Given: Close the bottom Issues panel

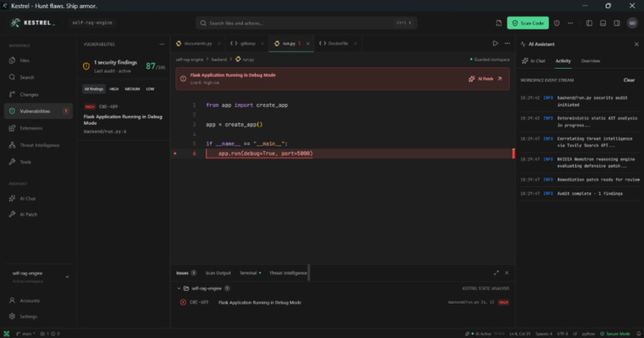Looking at the screenshot, I should (507, 272).
